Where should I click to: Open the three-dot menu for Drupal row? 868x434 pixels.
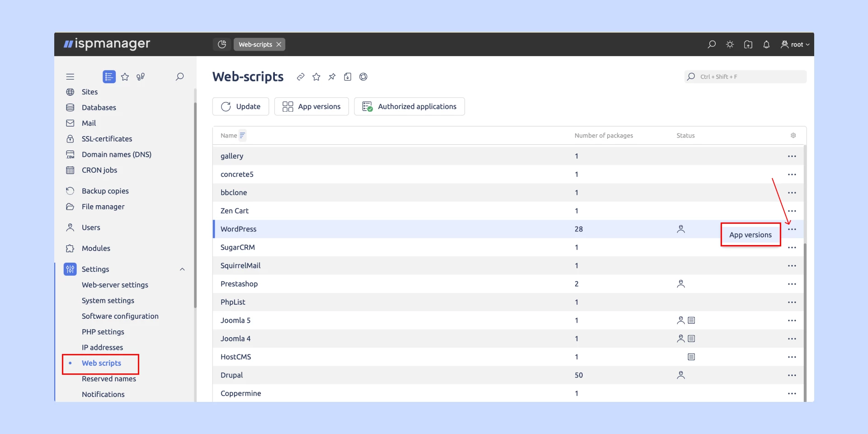tap(792, 376)
